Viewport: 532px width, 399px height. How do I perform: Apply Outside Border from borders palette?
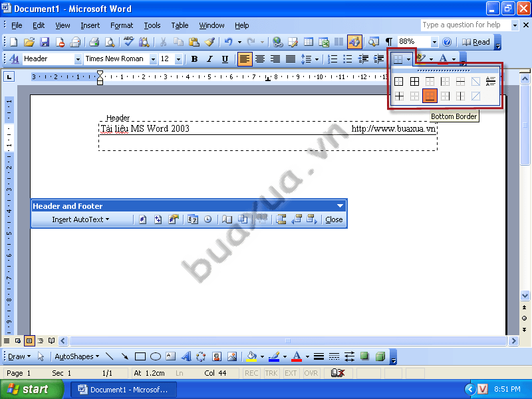coord(399,81)
